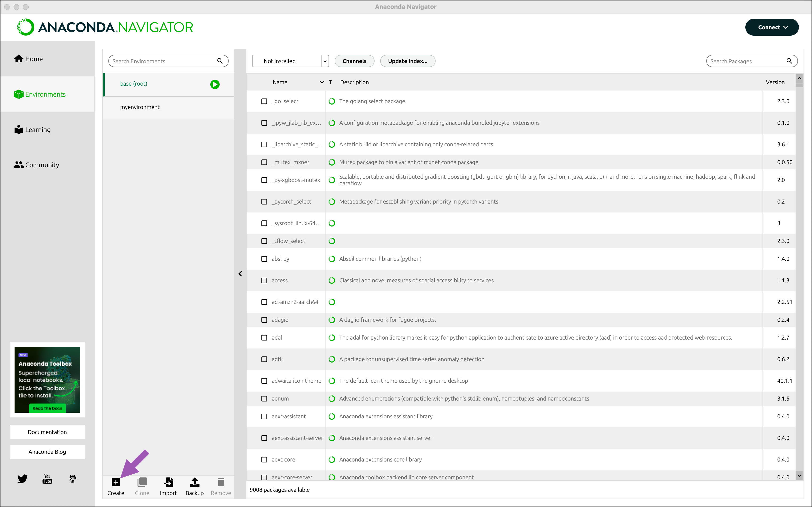Image resolution: width=812 pixels, height=507 pixels.
Task: Click the magnifier icon in Search Packages
Action: (x=789, y=61)
